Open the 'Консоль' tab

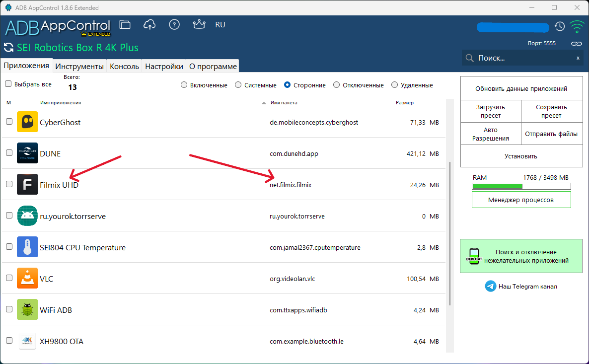tap(124, 66)
